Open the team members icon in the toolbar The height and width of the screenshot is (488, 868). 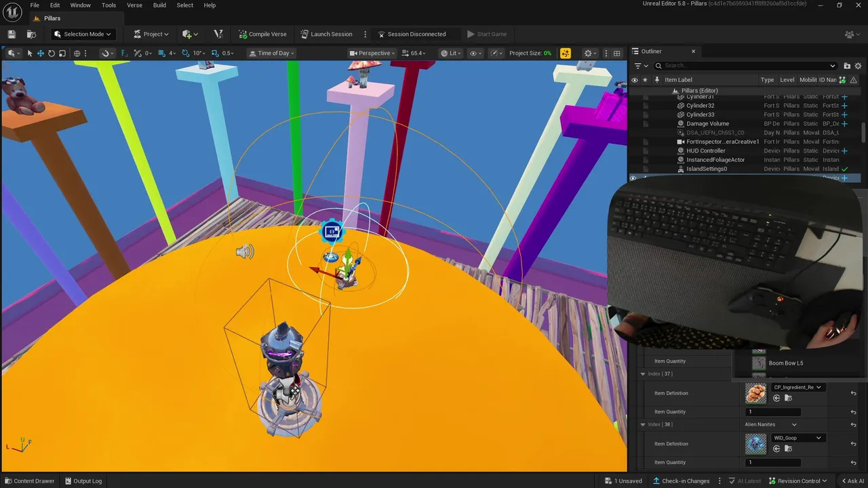coord(851,34)
